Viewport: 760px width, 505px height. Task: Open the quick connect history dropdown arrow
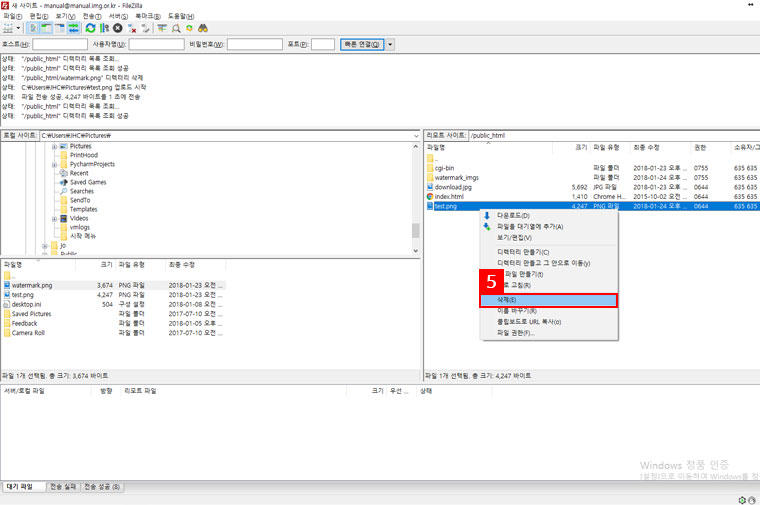[x=390, y=45]
